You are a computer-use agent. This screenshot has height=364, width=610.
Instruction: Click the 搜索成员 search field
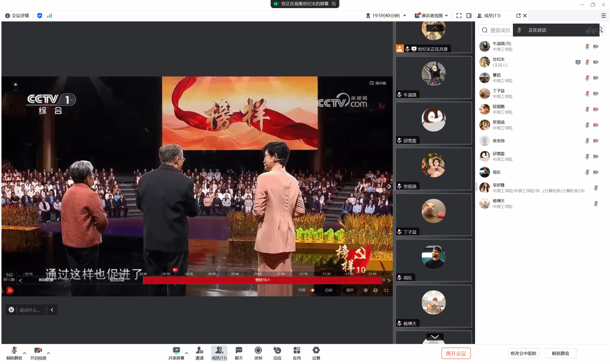click(x=499, y=30)
